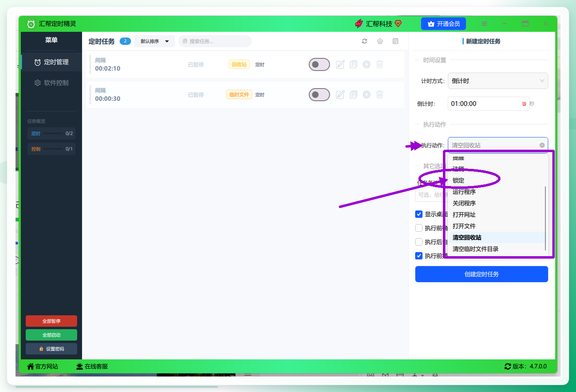Click the 执行动作 combo box
Viewport: 576px width, 392px height.
pyautogui.click(x=498, y=145)
